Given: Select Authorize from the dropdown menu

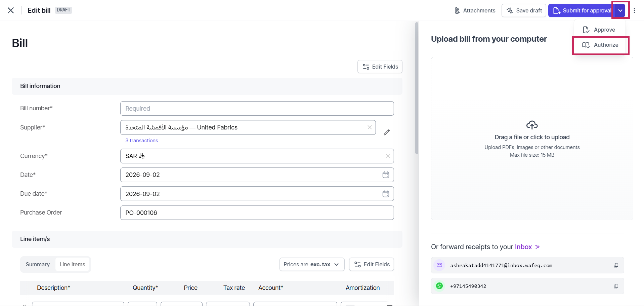Looking at the screenshot, I should click(600, 45).
